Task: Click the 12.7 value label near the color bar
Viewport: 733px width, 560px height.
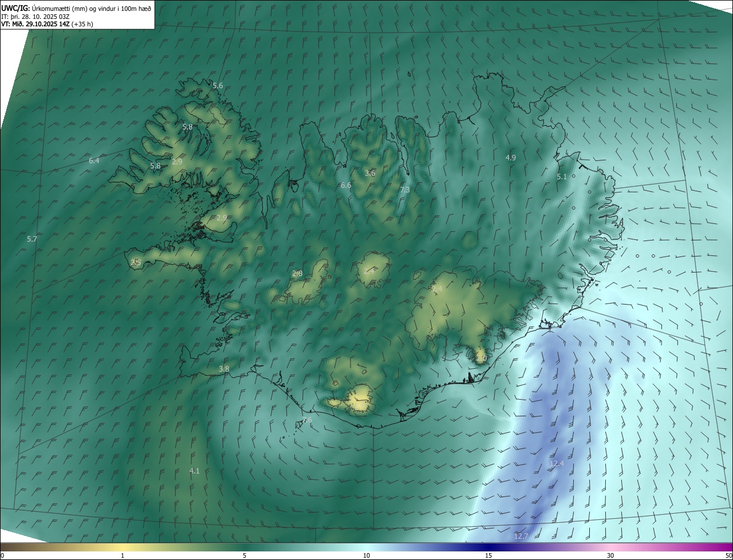Action: tap(521, 536)
